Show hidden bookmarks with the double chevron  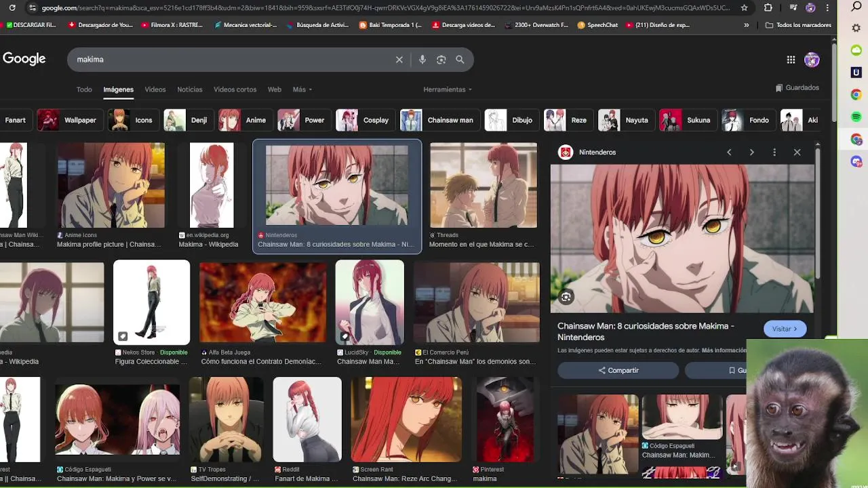pos(747,25)
